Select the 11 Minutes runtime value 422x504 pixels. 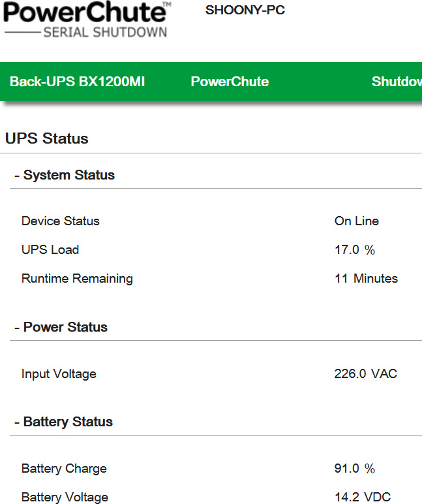pos(366,278)
